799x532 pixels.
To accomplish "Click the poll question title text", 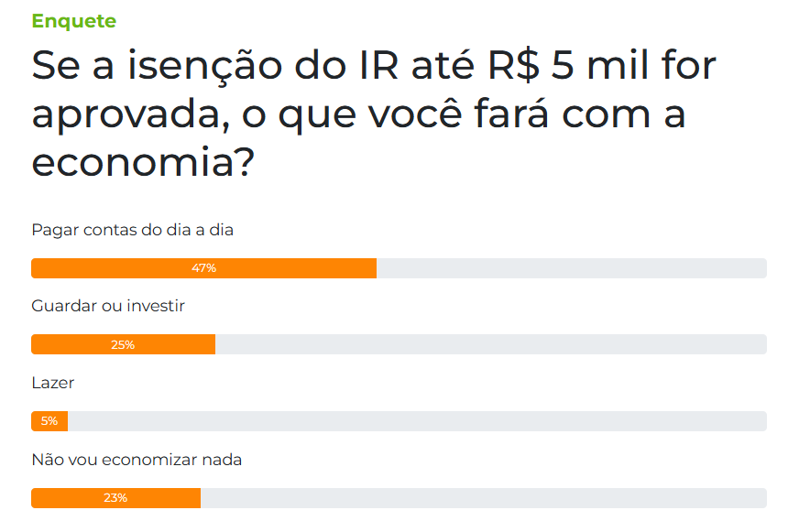I will click(x=374, y=114).
